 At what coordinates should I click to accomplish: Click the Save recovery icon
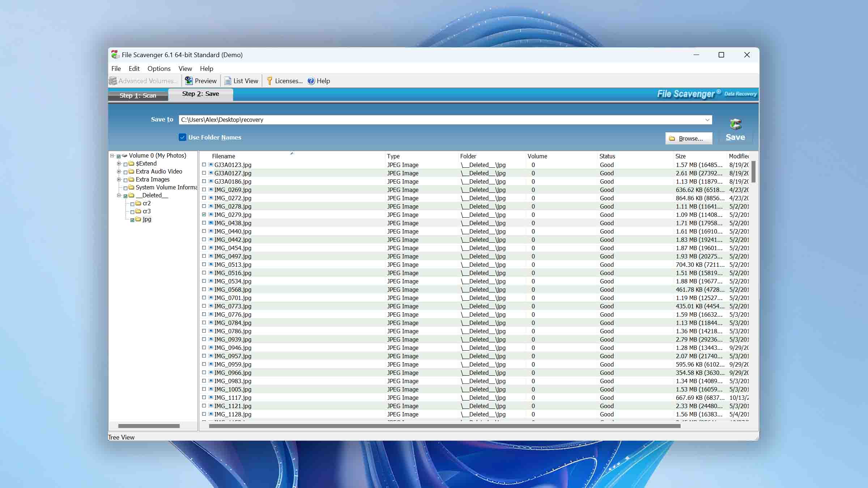click(735, 124)
